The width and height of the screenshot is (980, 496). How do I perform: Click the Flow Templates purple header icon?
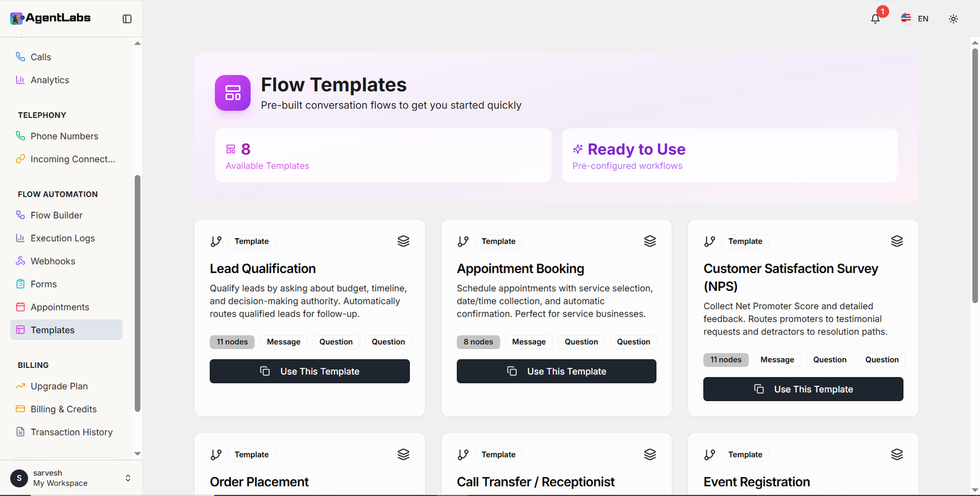pos(233,93)
